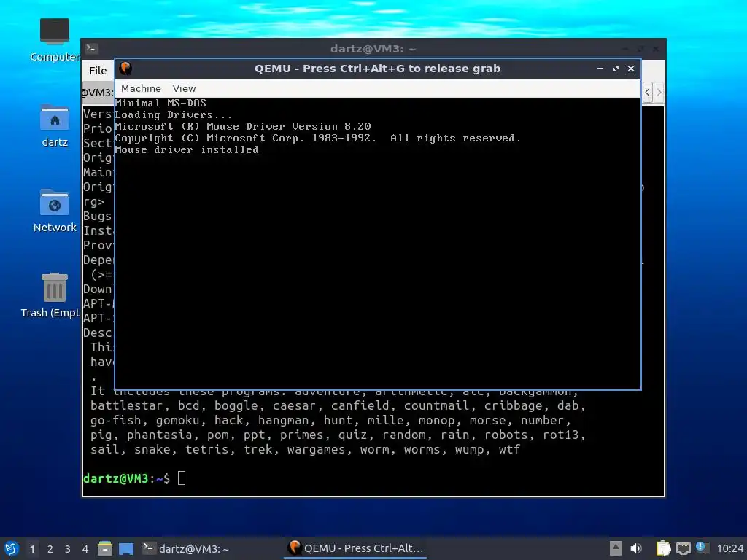The height and width of the screenshot is (560, 747).
Task: Click the 'pig, phantasia, pom' terminal line
Action: (338, 435)
